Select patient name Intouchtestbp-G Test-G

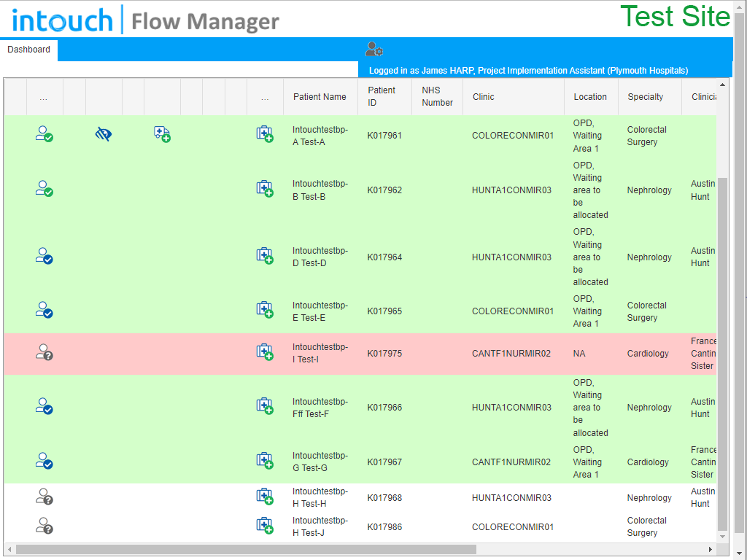320,462
